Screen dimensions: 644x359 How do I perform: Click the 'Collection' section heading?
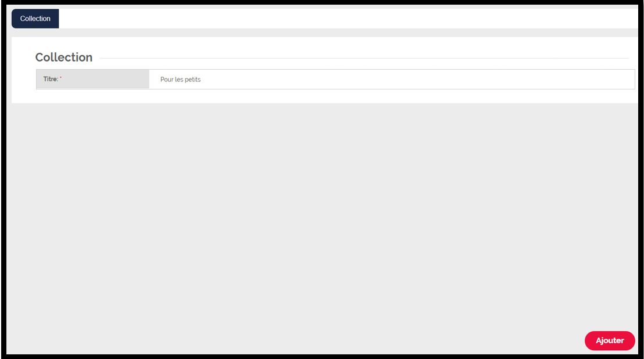[x=64, y=58]
